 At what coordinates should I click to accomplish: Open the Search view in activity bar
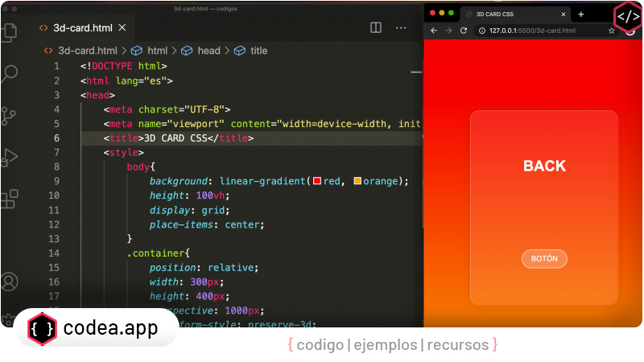(10, 74)
